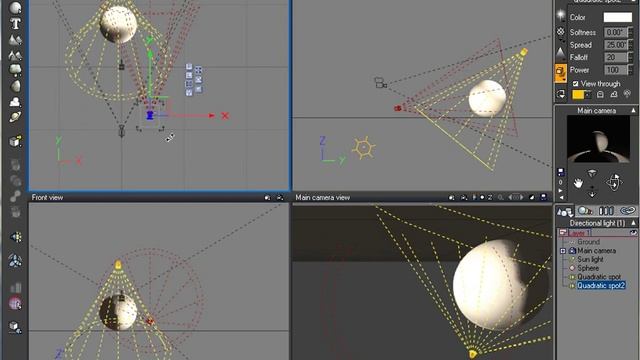Click the previous camera arrow beside preview

(560, 198)
